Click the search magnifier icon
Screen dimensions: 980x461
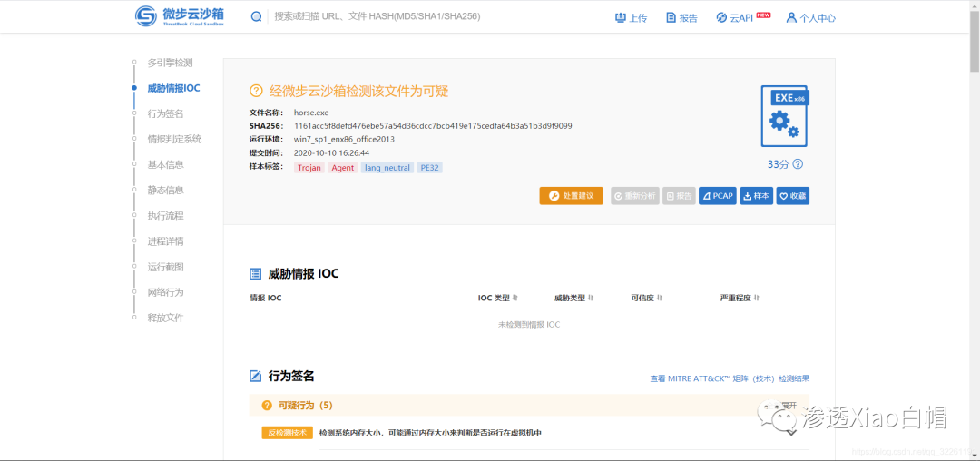pyautogui.click(x=256, y=17)
